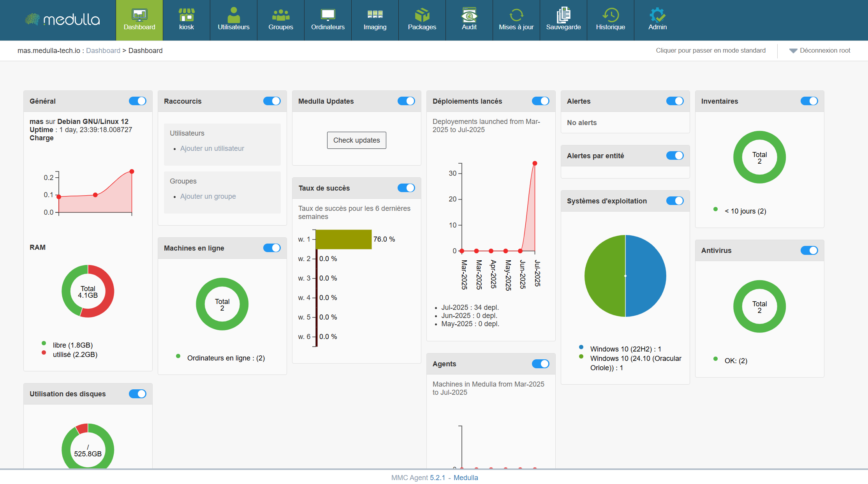
Task: Open the Utilisateurs module icon
Action: [x=234, y=20]
